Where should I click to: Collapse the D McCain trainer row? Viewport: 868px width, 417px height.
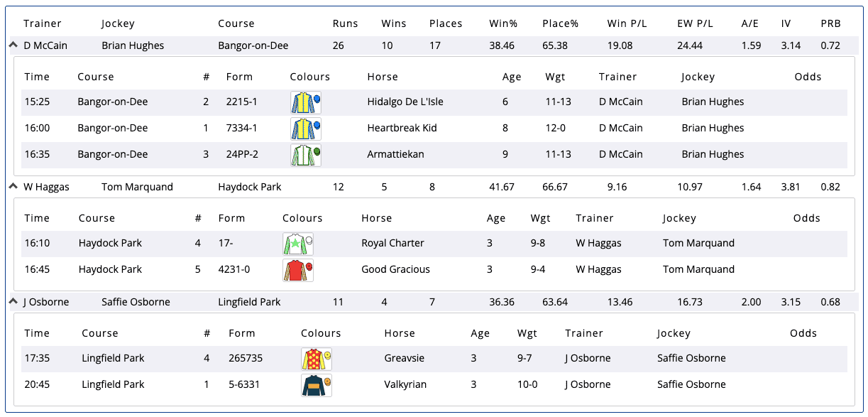tap(13, 45)
